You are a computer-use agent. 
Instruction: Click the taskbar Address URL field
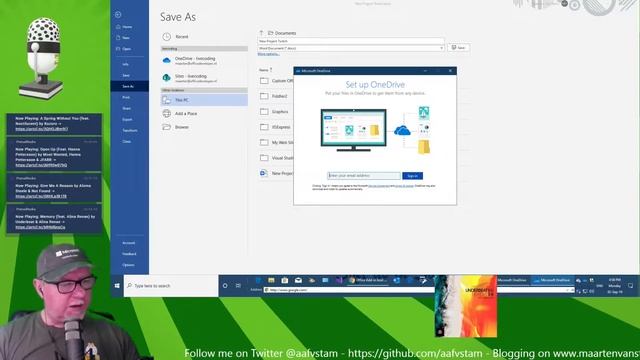[x=419, y=290]
